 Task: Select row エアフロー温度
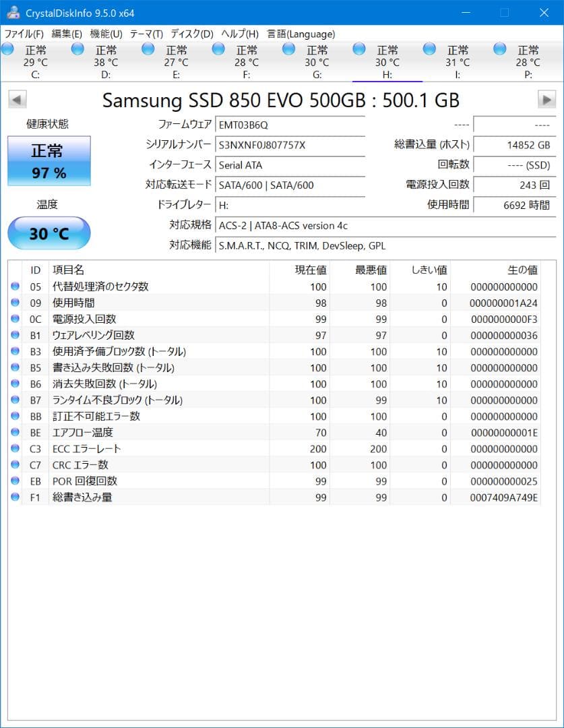pos(274,432)
